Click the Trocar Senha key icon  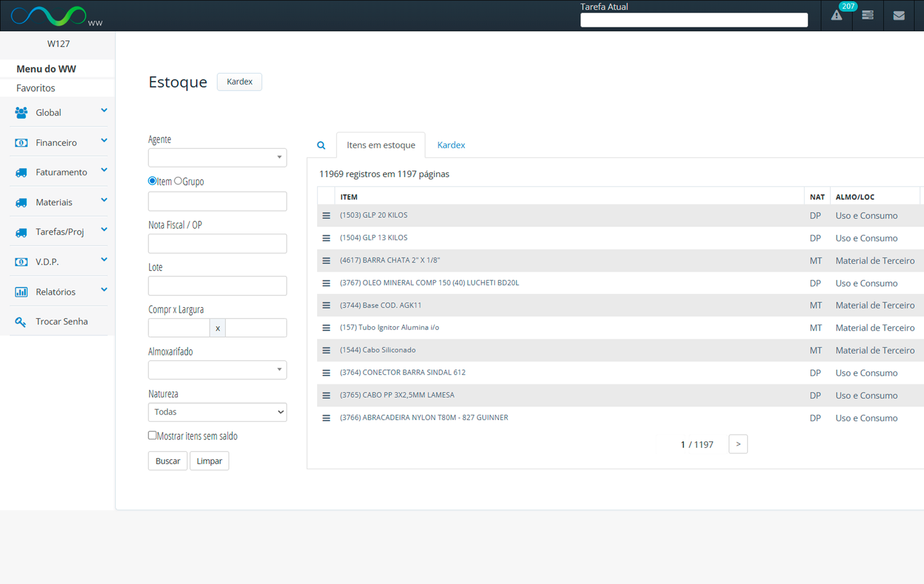[21, 322]
